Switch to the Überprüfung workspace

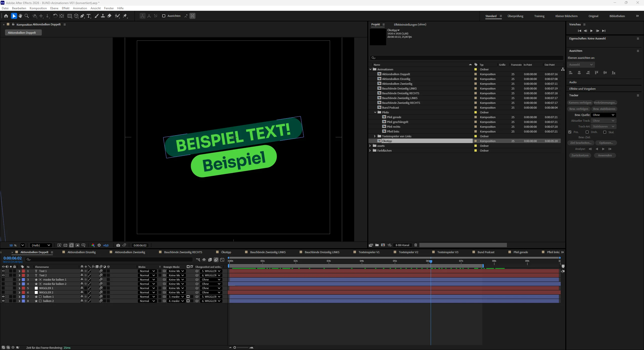(515, 16)
